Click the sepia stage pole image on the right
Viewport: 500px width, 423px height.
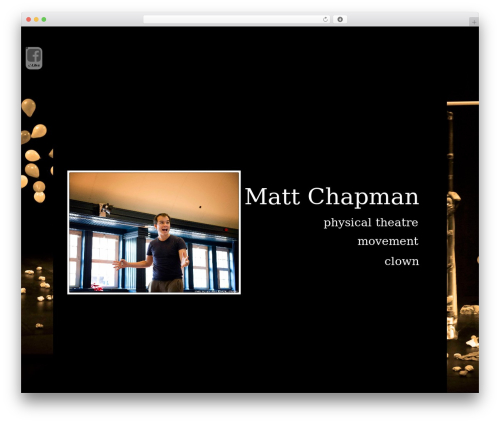[463, 200]
